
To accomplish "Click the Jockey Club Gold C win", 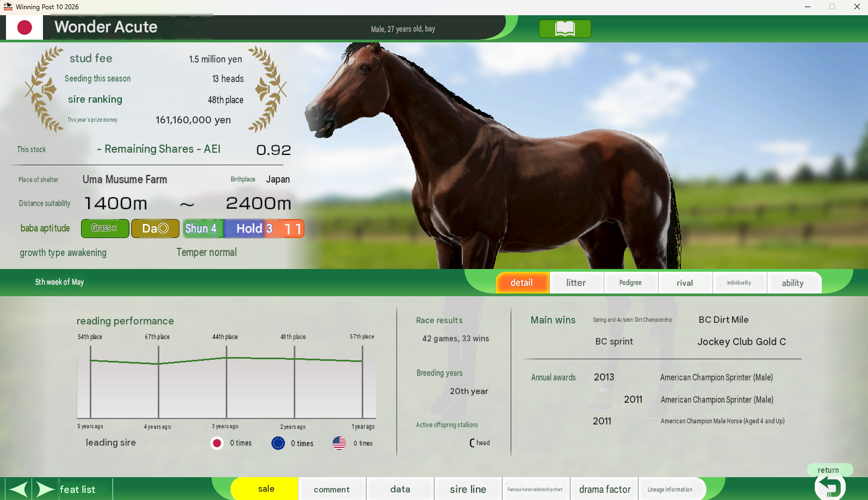I will 742,342.
